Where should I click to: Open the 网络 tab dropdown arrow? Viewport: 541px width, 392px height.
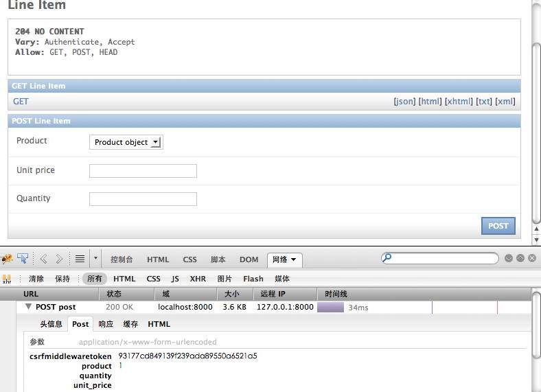click(294, 260)
